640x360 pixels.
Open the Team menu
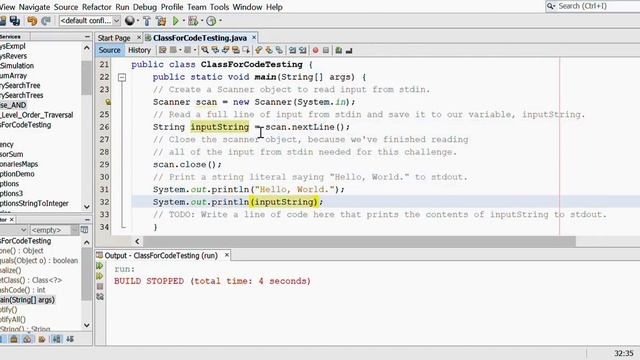point(197,7)
